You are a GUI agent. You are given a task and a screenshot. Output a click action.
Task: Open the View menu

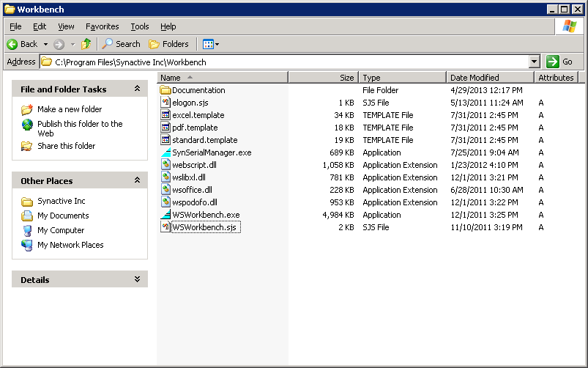[66, 26]
